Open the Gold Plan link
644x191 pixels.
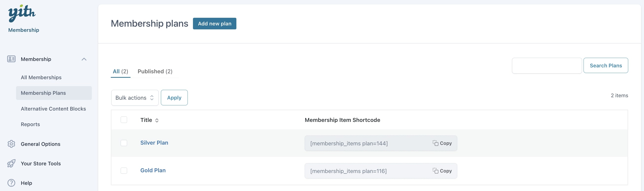153,171
